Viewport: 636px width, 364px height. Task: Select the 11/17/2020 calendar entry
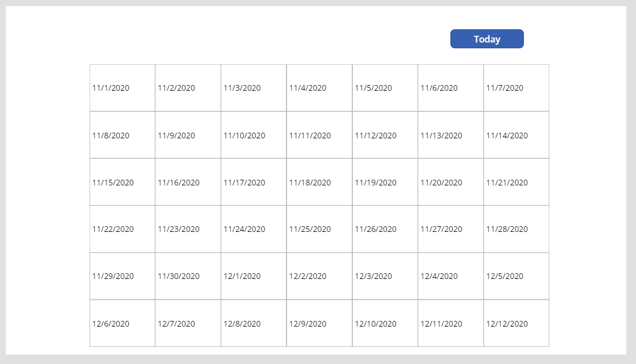pyautogui.click(x=253, y=182)
